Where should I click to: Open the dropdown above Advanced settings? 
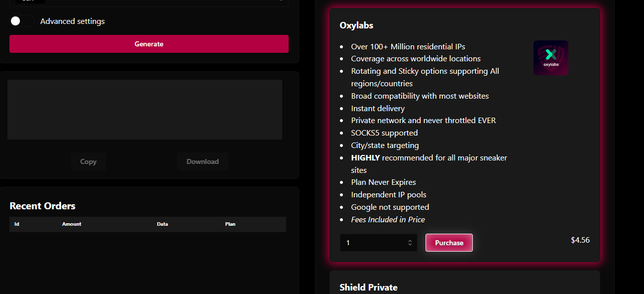(149, 1)
